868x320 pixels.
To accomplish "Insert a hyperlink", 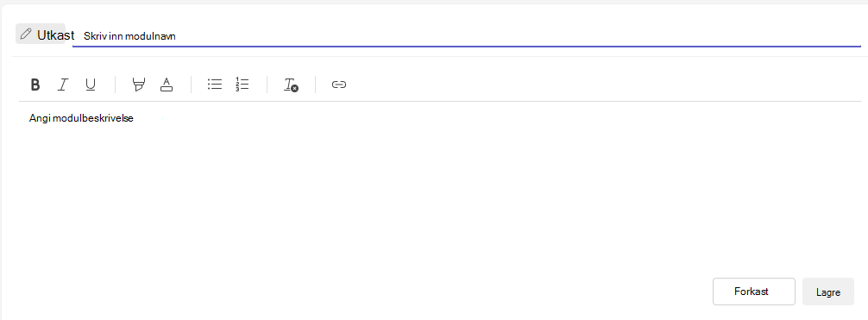I will 339,85.
